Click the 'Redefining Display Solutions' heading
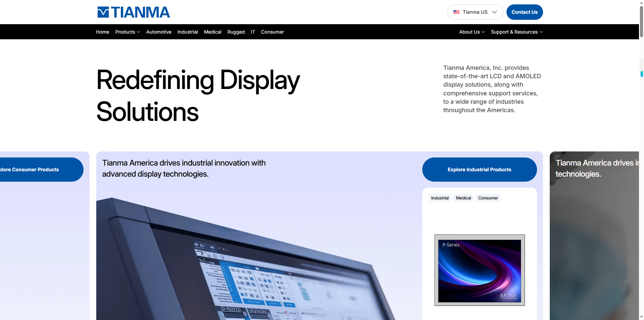The width and height of the screenshot is (644, 320). [198, 96]
